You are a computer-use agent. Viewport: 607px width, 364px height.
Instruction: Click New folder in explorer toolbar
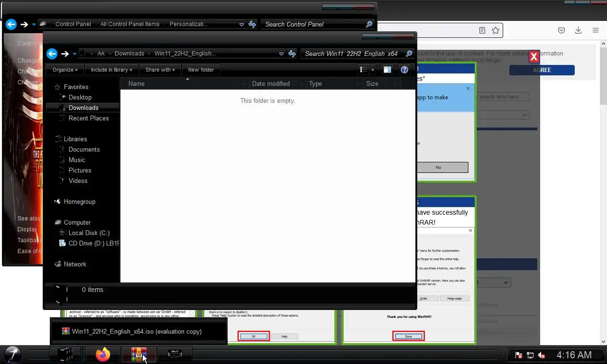pyautogui.click(x=201, y=70)
